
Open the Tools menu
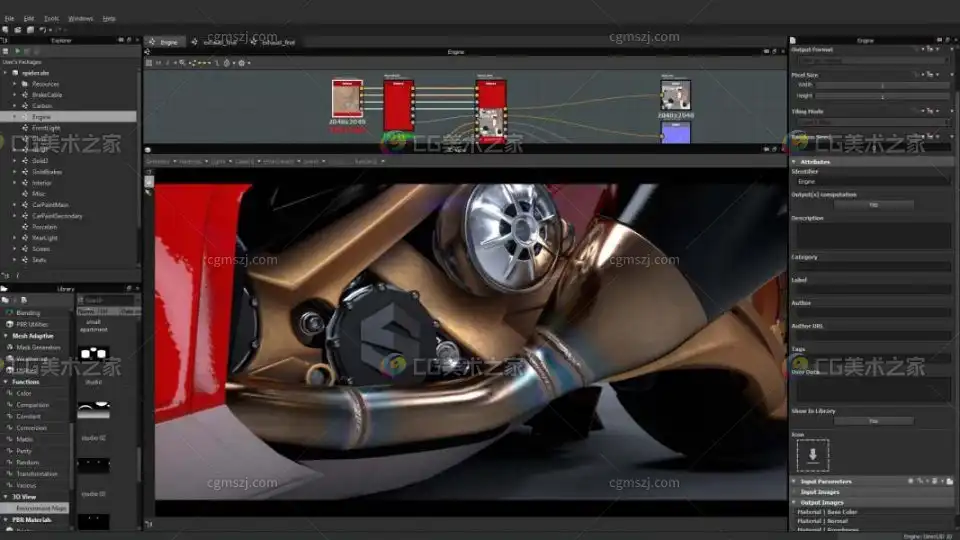click(51, 18)
